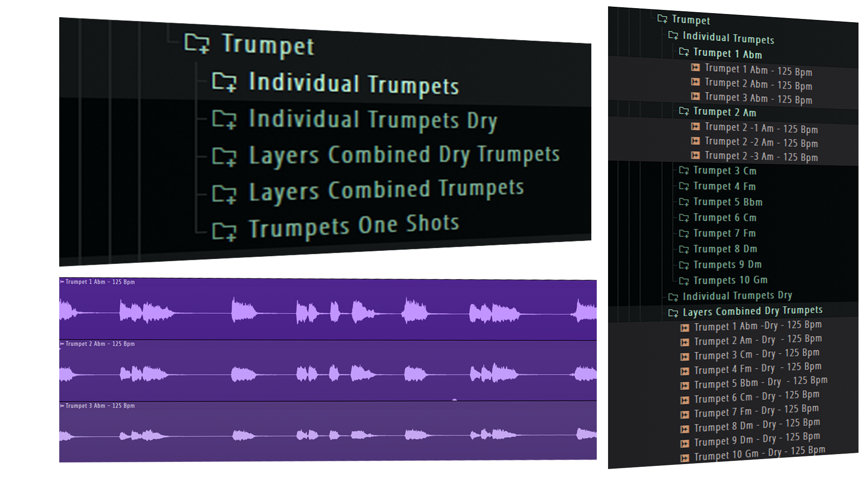This screenshot has height=488, width=868.
Task: Select sample Trumpet 4 Fm - Dry - 125 Bpm
Action: pos(758,368)
